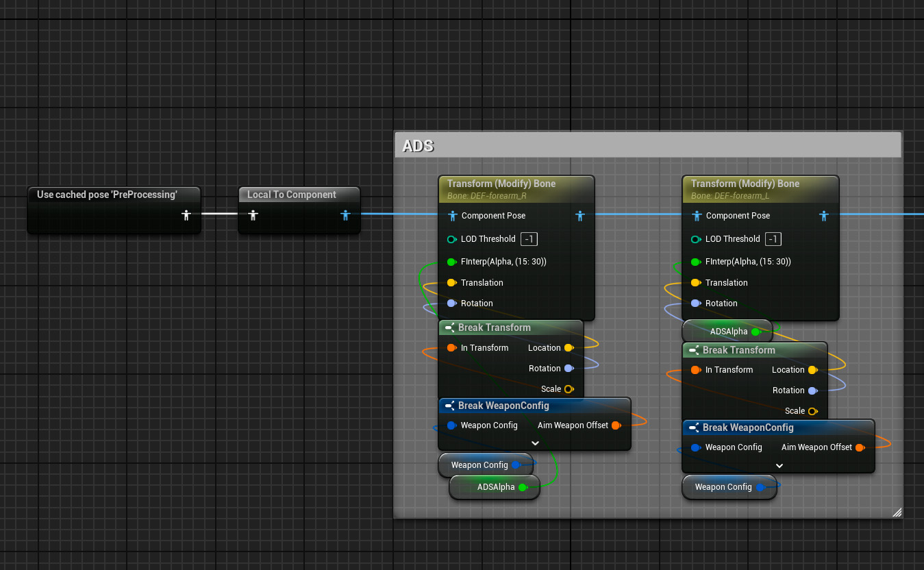Select right Break Transform node header
The image size is (924, 570).
(x=755, y=350)
